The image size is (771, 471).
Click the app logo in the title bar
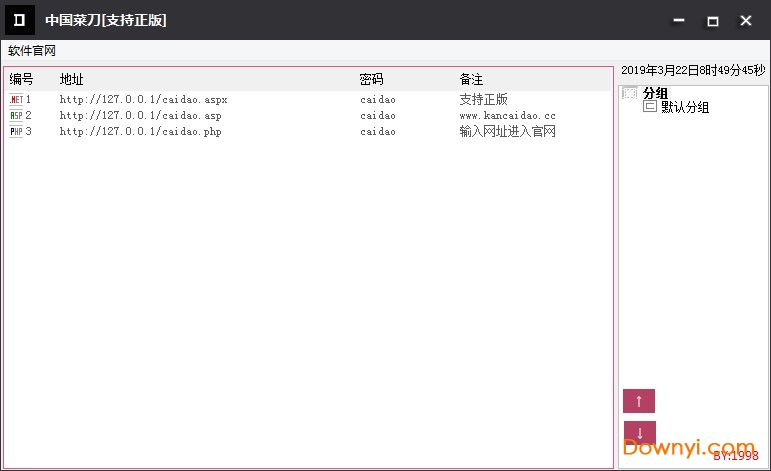click(20, 20)
